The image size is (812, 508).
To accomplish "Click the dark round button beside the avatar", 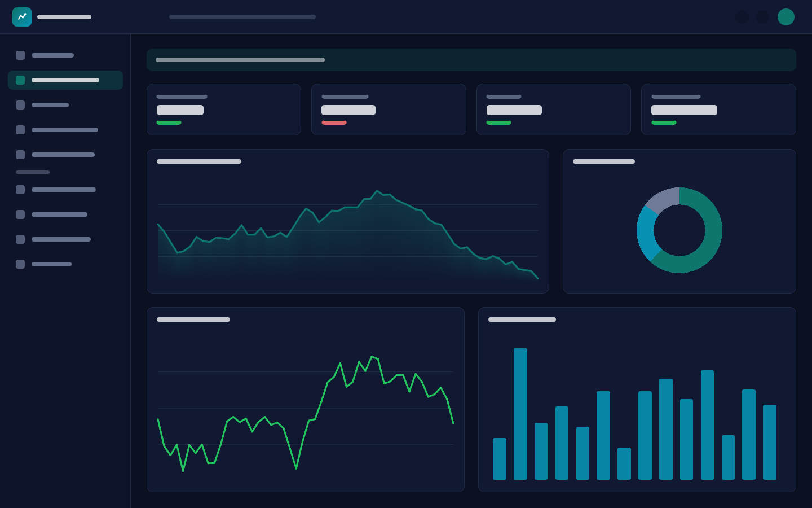I will pos(762,17).
